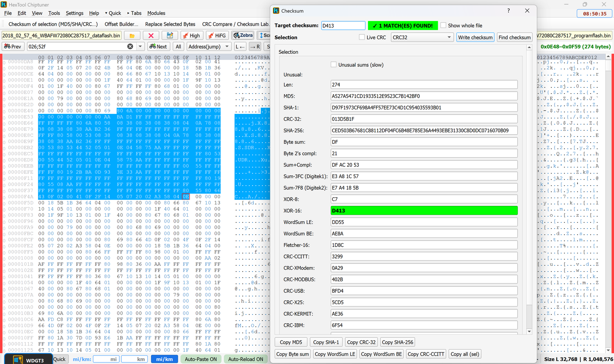The width and height of the screenshot is (614, 364).
Task: Activate the Zebra highlighting icon
Action: click(x=243, y=35)
